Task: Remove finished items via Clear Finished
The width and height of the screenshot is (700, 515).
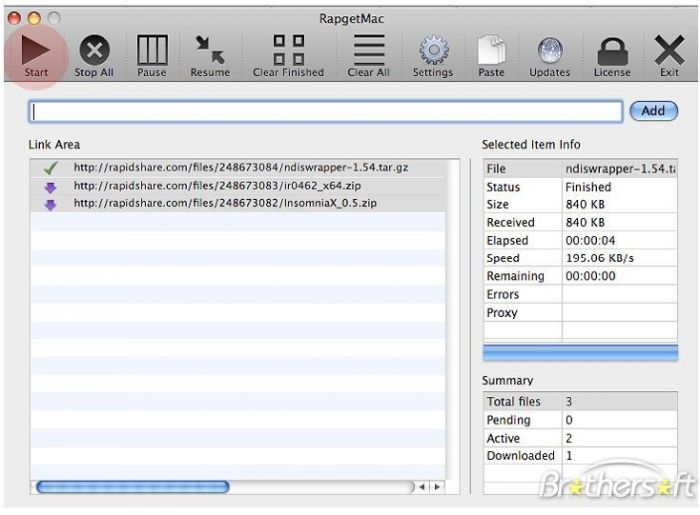Action: click(288, 50)
